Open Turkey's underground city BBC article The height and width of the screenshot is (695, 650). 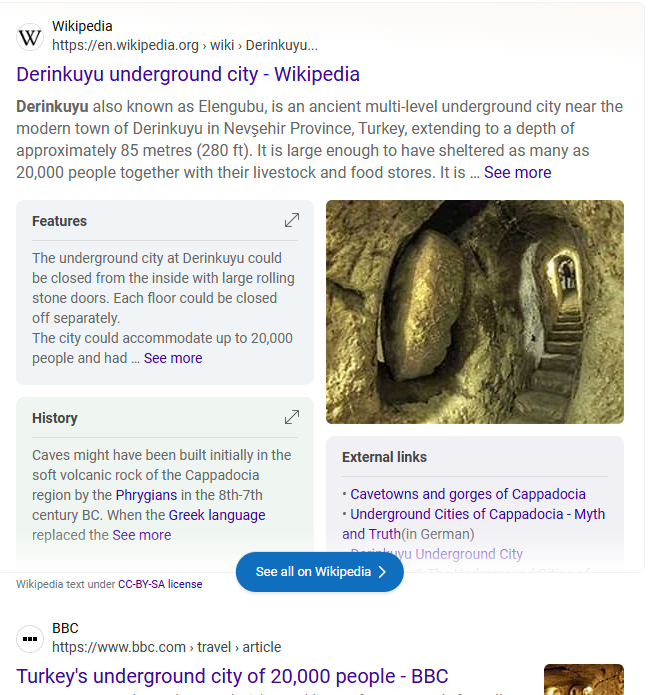tap(232, 676)
